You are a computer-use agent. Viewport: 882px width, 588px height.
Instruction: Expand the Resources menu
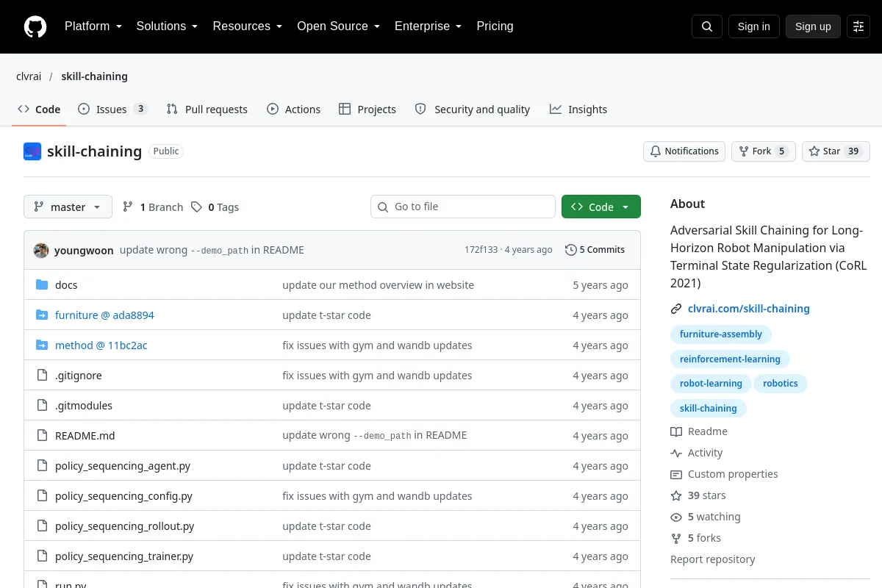pos(248,26)
